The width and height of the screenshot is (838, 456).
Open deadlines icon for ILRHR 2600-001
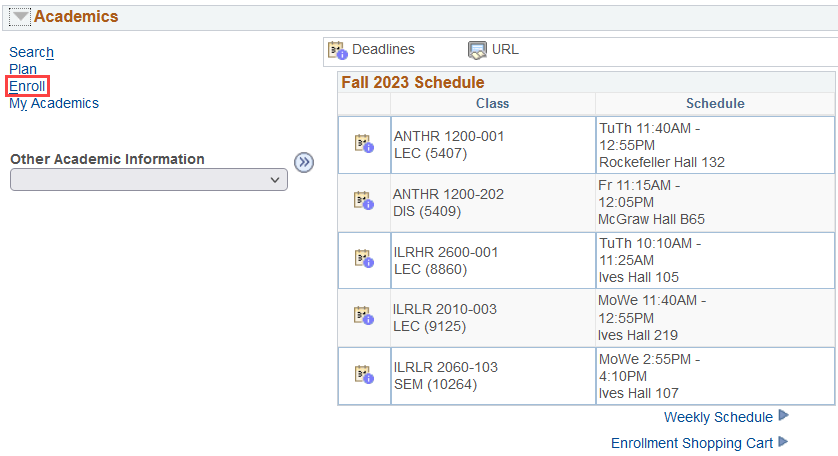pos(363,259)
